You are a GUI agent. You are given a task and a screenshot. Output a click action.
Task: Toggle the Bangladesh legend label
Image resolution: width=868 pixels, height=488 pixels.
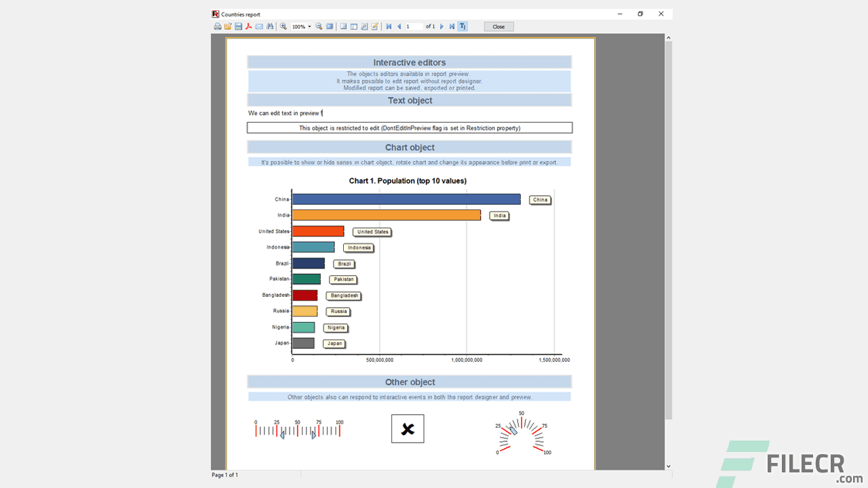coord(344,296)
